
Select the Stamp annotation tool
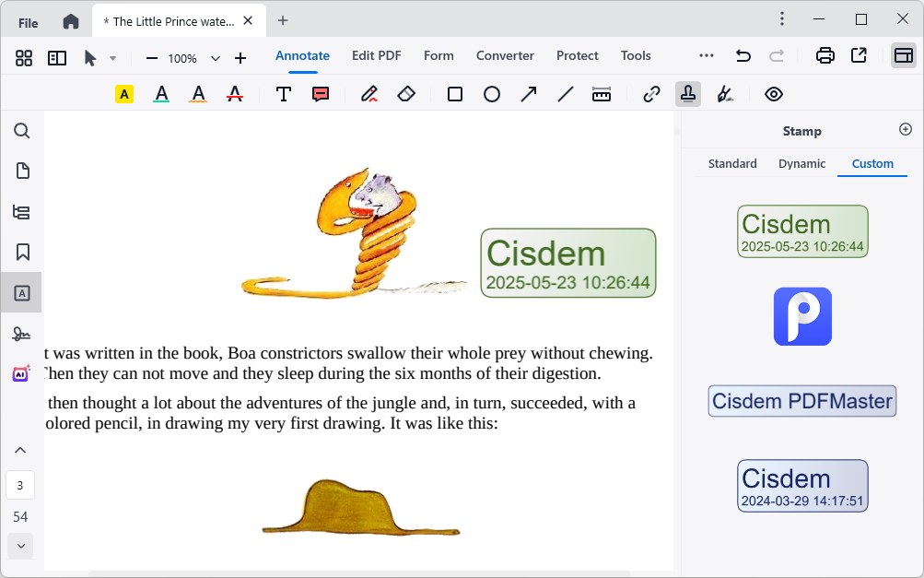(x=687, y=93)
